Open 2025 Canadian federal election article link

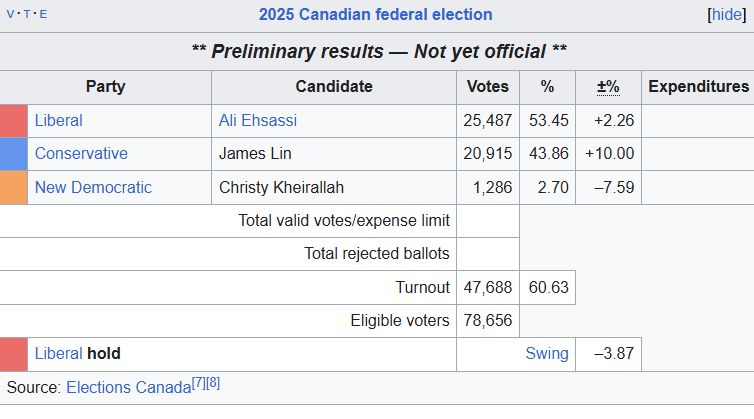[x=376, y=14]
